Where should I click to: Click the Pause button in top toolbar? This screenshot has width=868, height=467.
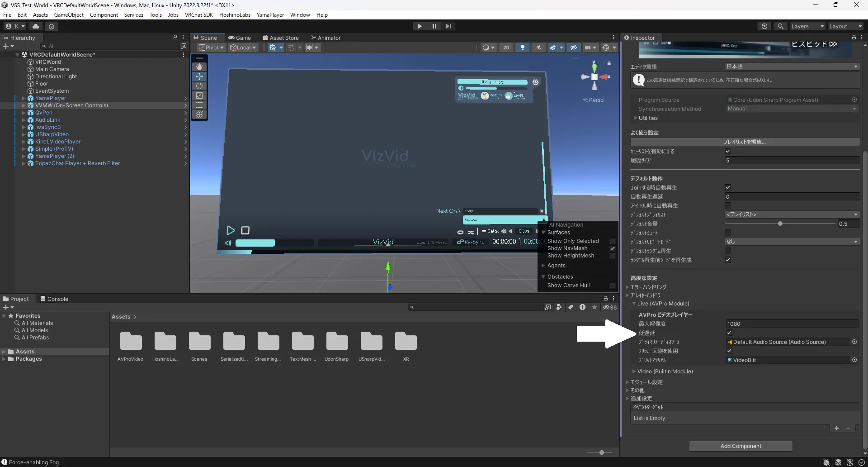pyautogui.click(x=434, y=26)
